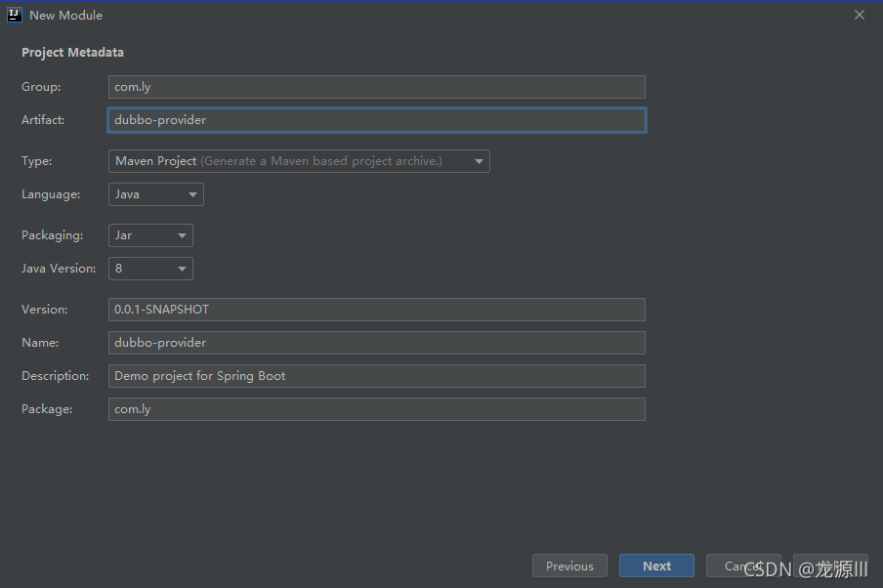Click the Java Version: label
The width and height of the screenshot is (883, 588).
point(59,269)
